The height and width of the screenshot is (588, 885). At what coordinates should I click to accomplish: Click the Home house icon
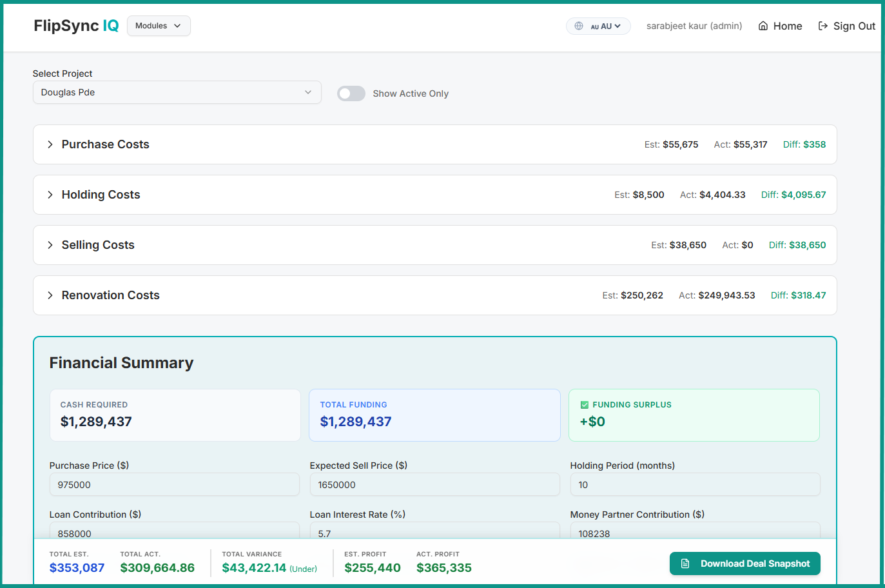[763, 26]
